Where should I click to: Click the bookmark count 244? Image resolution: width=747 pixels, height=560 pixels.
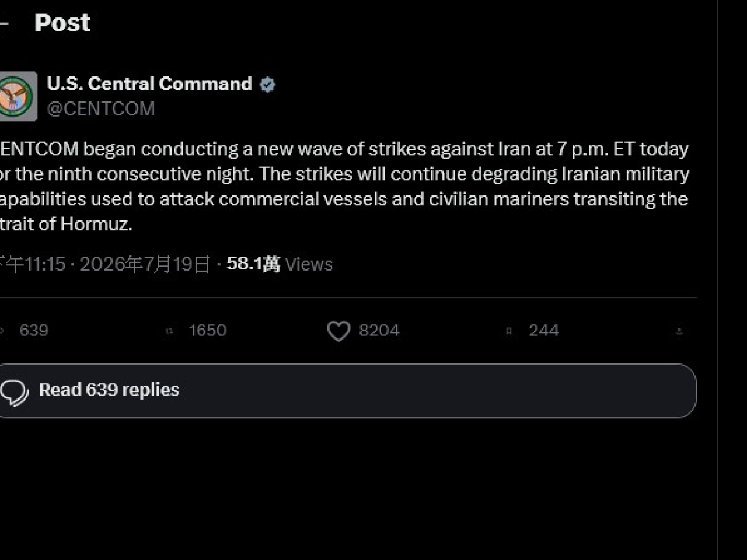[x=544, y=331]
